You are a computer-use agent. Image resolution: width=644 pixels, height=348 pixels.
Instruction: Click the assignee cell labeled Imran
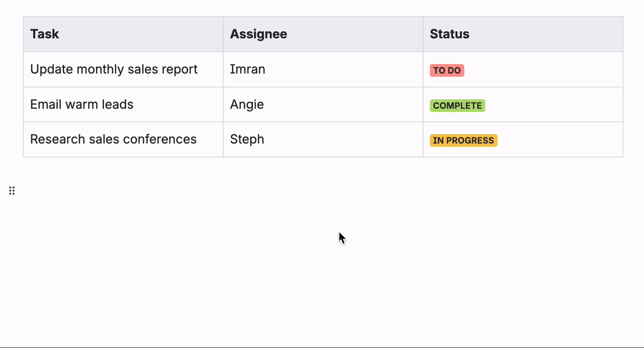coord(248,69)
